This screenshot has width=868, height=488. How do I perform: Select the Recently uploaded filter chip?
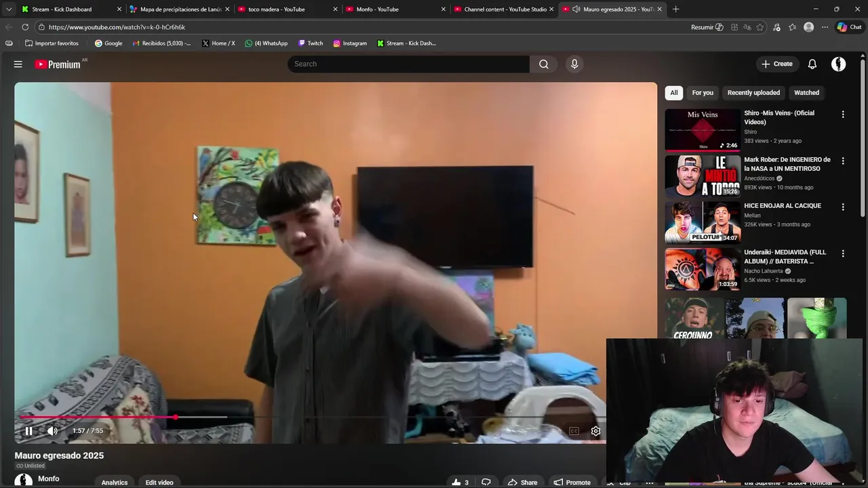point(753,93)
